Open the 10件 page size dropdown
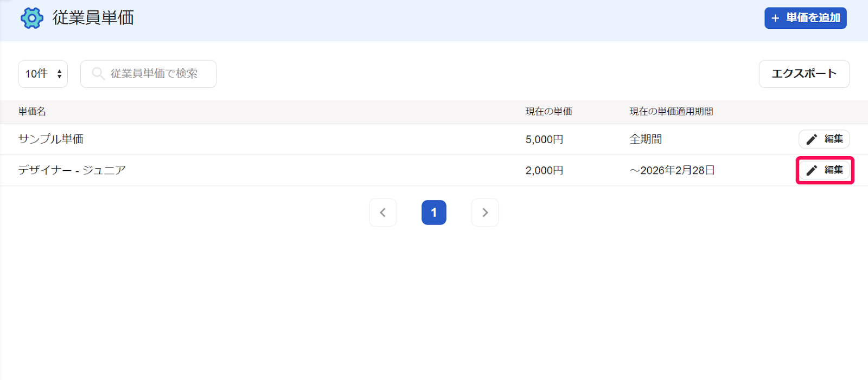Viewport: 868px width, 380px height. click(x=43, y=74)
